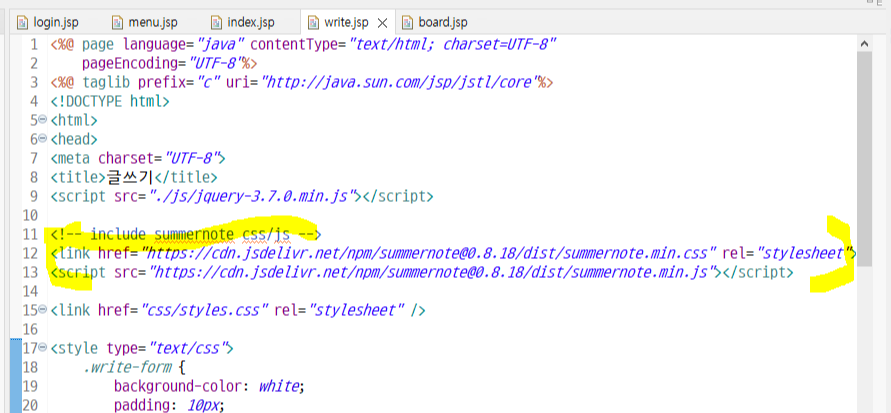
Task: Click the text/css style type value
Action: pyautogui.click(x=187, y=348)
